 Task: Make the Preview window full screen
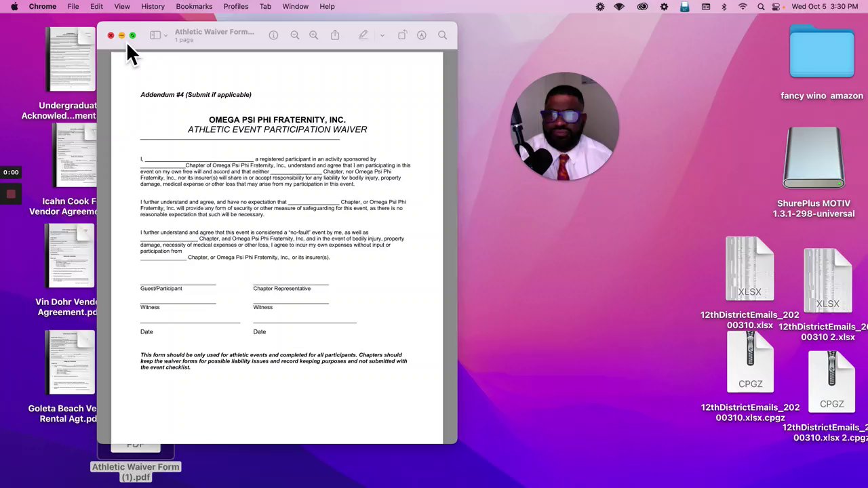[x=132, y=35]
